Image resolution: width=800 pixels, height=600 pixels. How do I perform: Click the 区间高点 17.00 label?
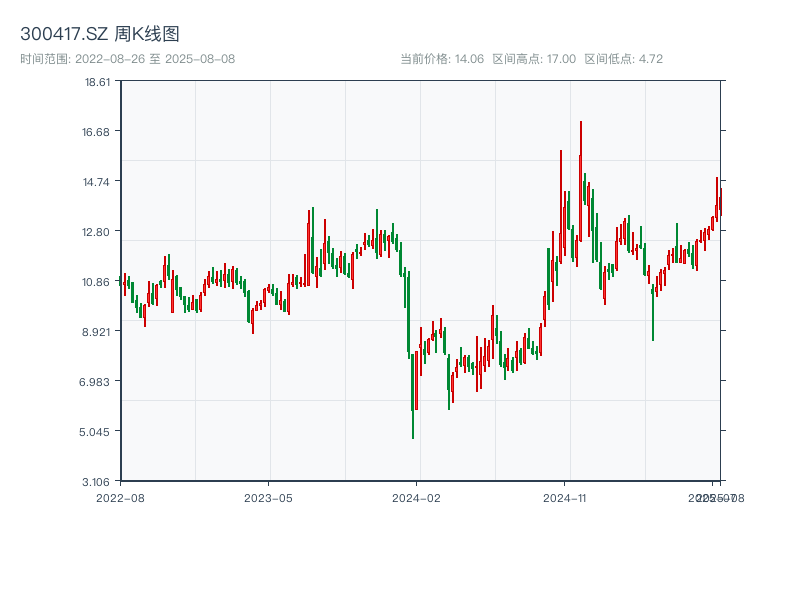point(534,59)
